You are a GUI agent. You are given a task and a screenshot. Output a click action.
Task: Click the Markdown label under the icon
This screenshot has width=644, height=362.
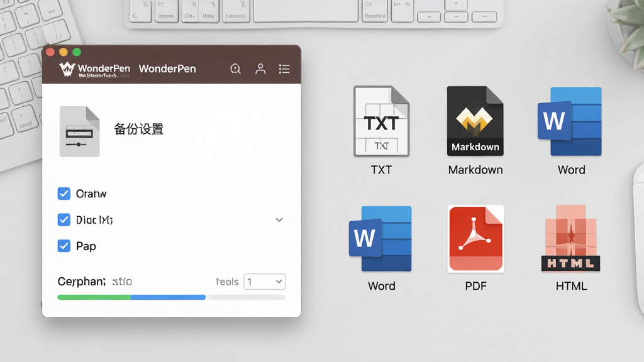click(x=475, y=170)
